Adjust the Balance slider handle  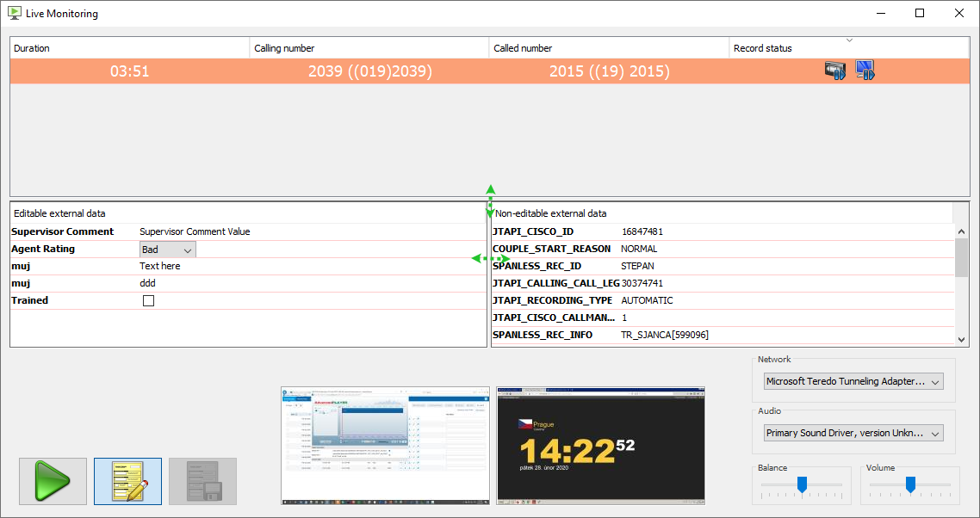[x=802, y=485]
